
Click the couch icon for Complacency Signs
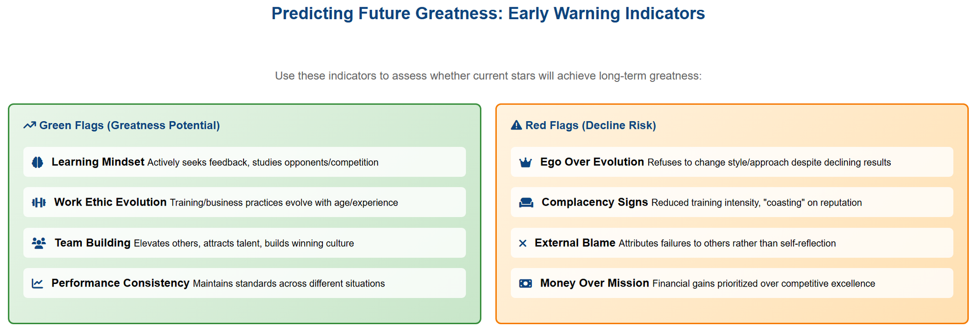click(526, 203)
